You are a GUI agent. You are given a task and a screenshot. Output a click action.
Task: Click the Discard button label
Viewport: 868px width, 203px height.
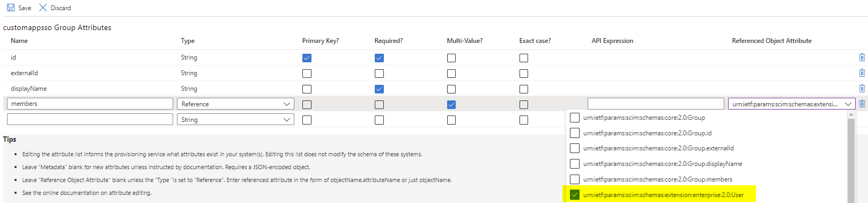click(x=61, y=8)
